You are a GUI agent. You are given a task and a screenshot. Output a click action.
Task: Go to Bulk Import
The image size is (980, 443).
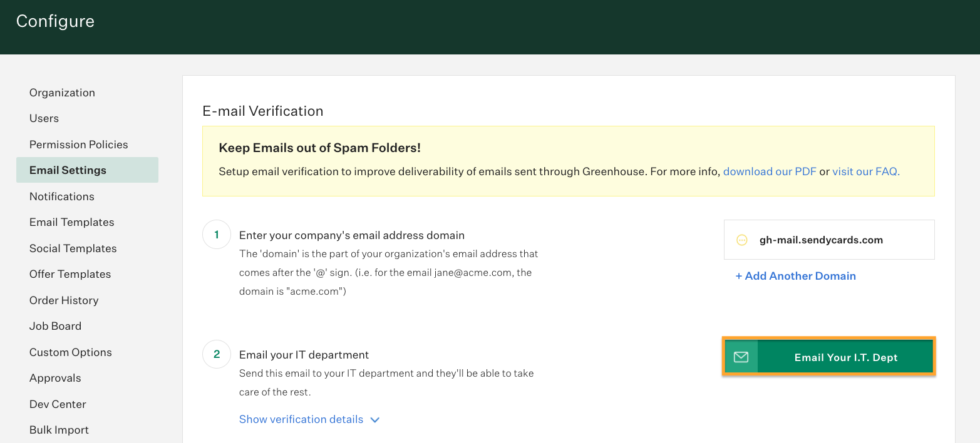(x=59, y=430)
